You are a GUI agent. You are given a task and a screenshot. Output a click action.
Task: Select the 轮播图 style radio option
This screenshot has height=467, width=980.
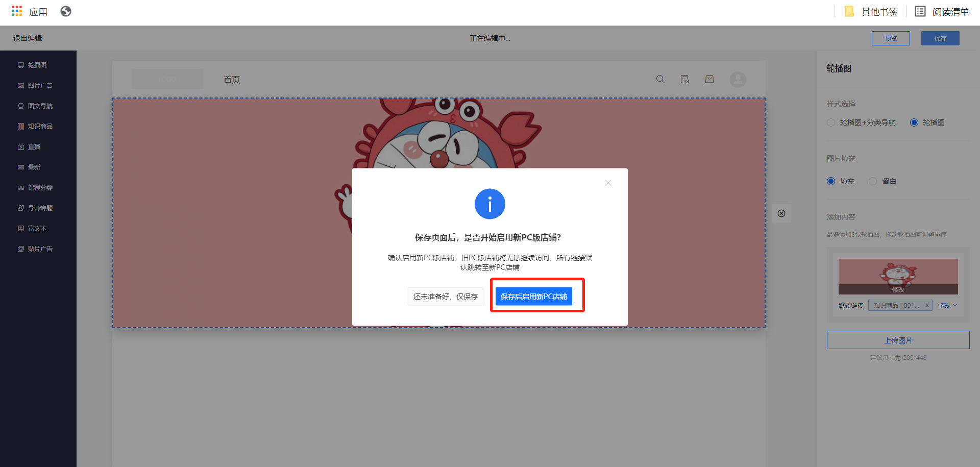(914, 122)
